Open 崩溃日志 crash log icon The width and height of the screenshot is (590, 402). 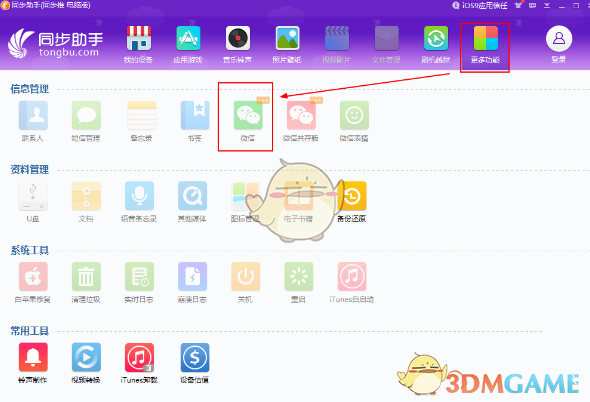[x=192, y=276]
